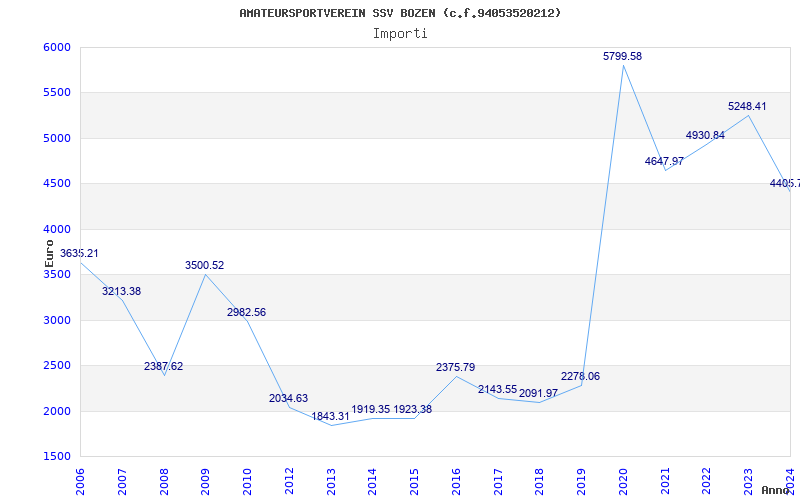Select the 2018 x-axis year label
The width and height of the screenshot is (800, 500).
(540, 481)
